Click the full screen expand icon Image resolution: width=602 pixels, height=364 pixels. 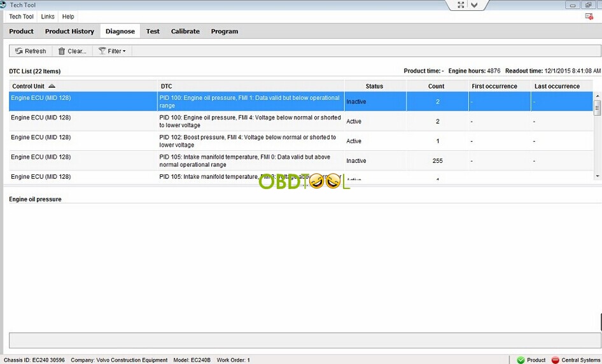point(461,5)
